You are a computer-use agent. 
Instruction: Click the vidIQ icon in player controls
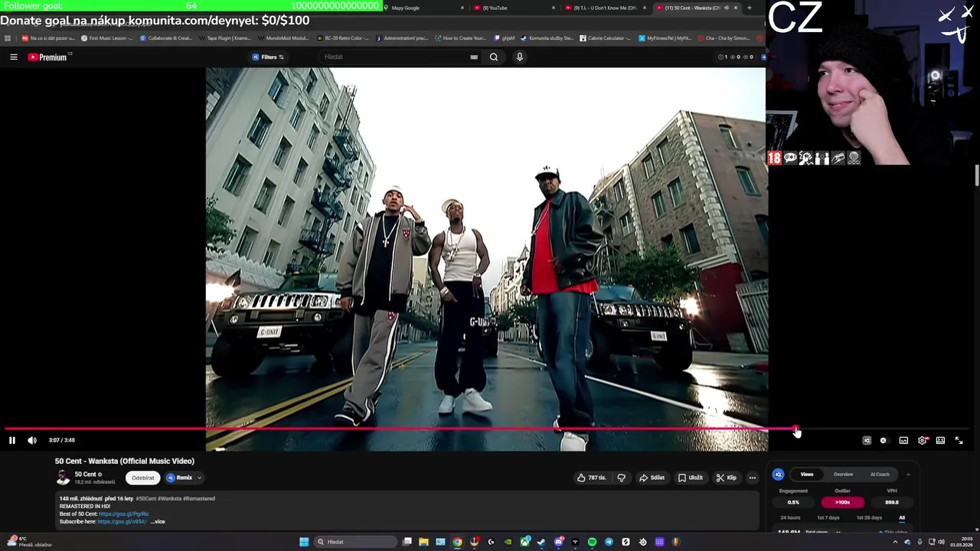[x=867, y=440]
